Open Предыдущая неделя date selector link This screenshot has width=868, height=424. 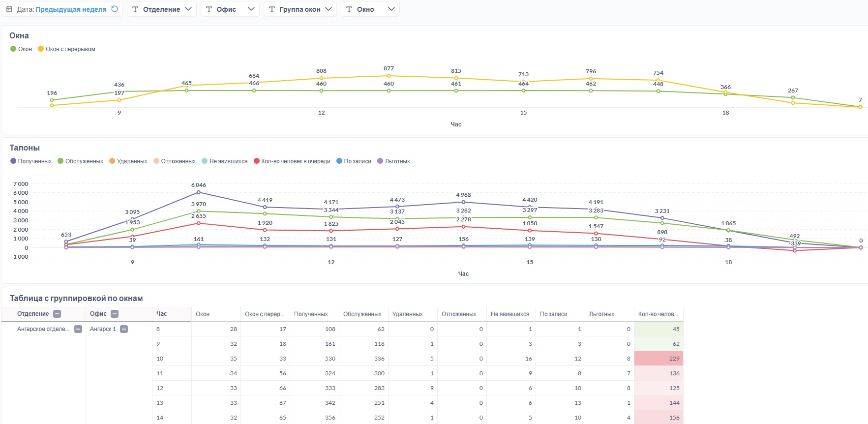tap(71, 9)
